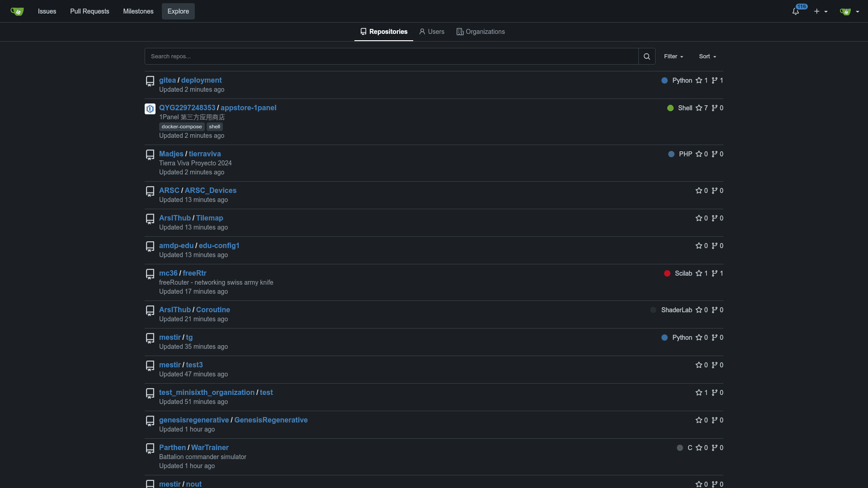Click the red Scilab language dot

click(x=667, y=273)
